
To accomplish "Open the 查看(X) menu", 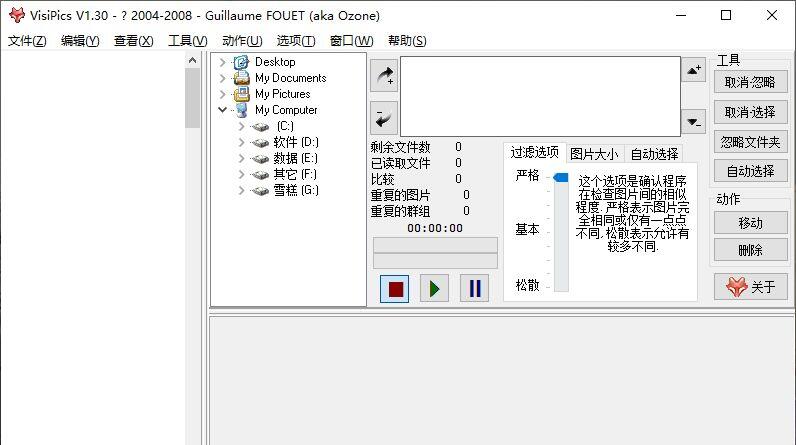I will point(134,41).
